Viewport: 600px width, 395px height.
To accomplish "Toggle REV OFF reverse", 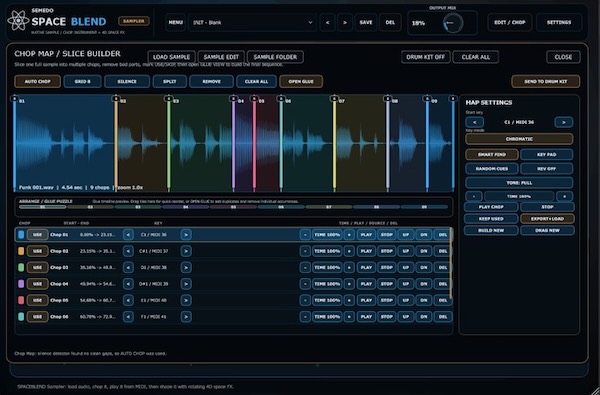I will pyautogui.click(x=546, y=169).
